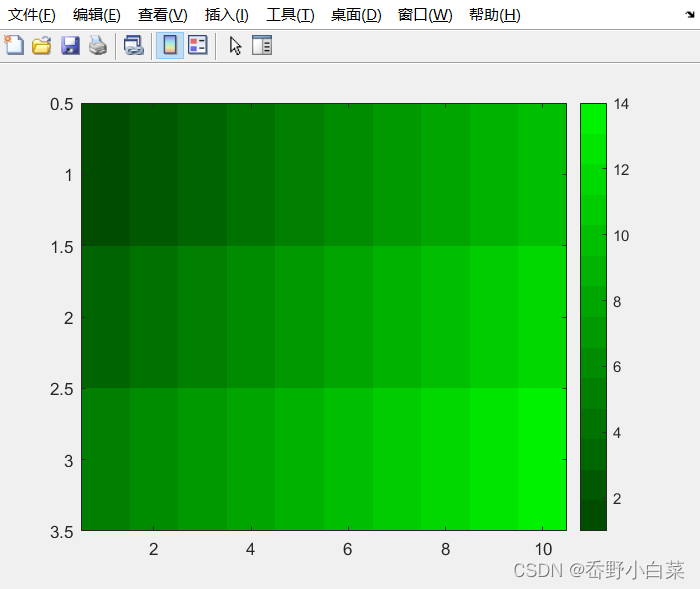
Task: Click the colorbar tick label 12
Action: 621,170
